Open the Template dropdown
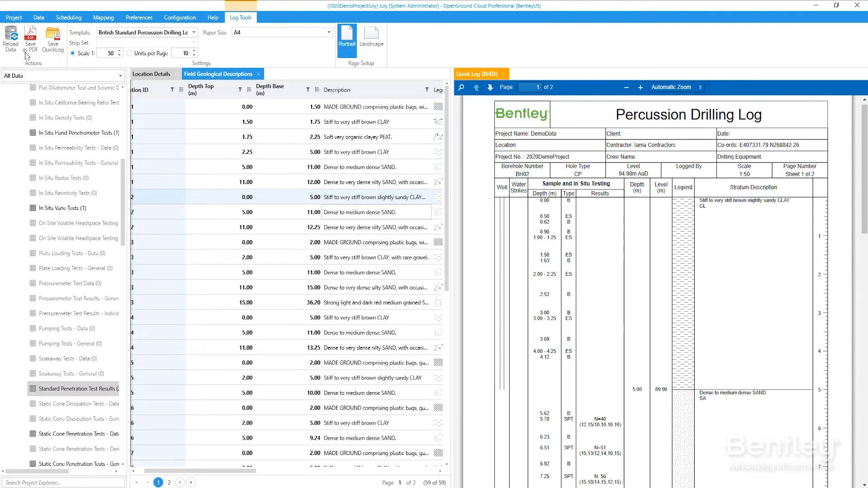The width and height of the screenshot is (868, 488). coord(194,33)
